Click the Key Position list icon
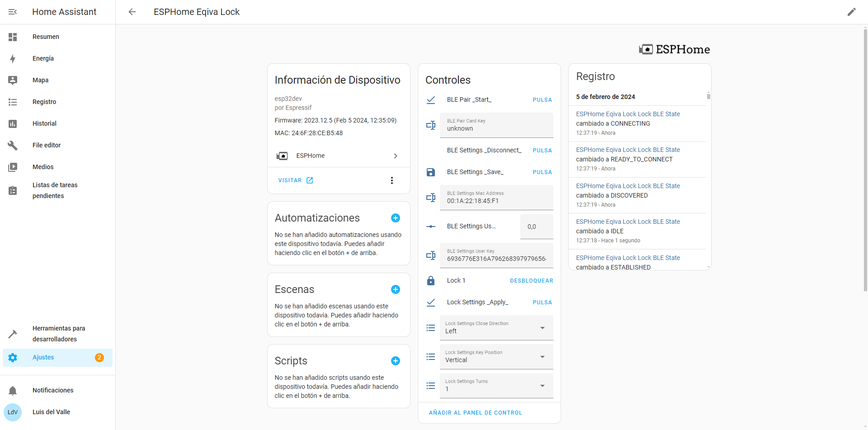This screenshot has height=430, width=868. 431,357
